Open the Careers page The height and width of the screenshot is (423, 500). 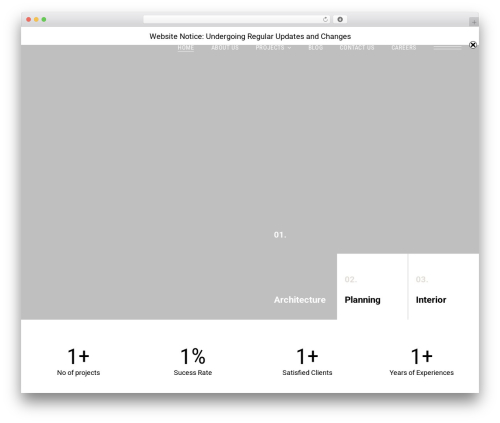tap(404, 48)
